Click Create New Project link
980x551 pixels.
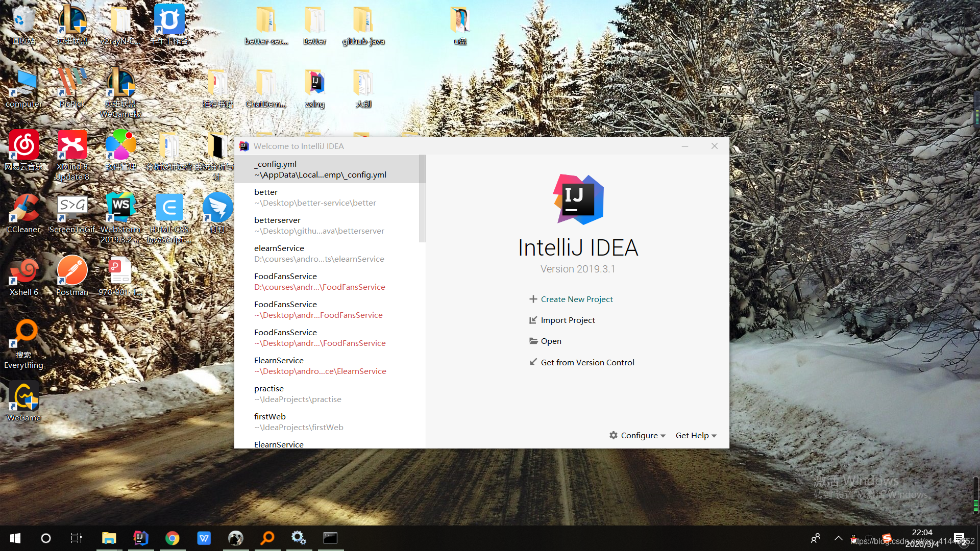point(576,299)
